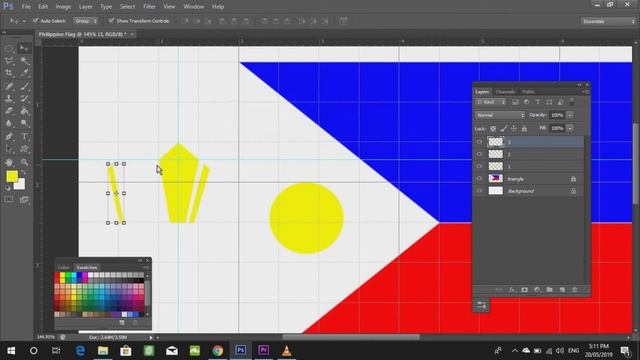Change screen mode icon in toolbox
This screenshot has height=360, width=640.
click(x=24, y=200)
